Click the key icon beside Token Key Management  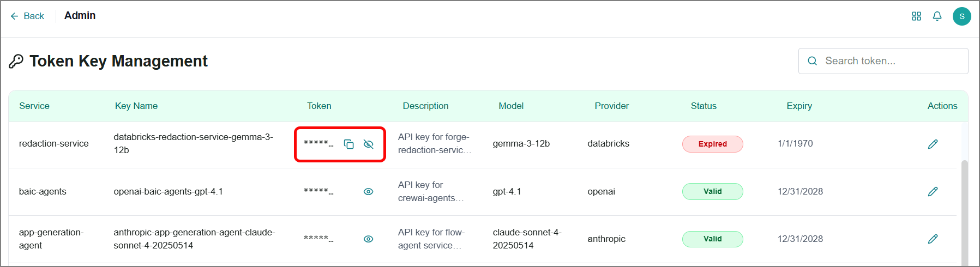click(x=16, y=61)
